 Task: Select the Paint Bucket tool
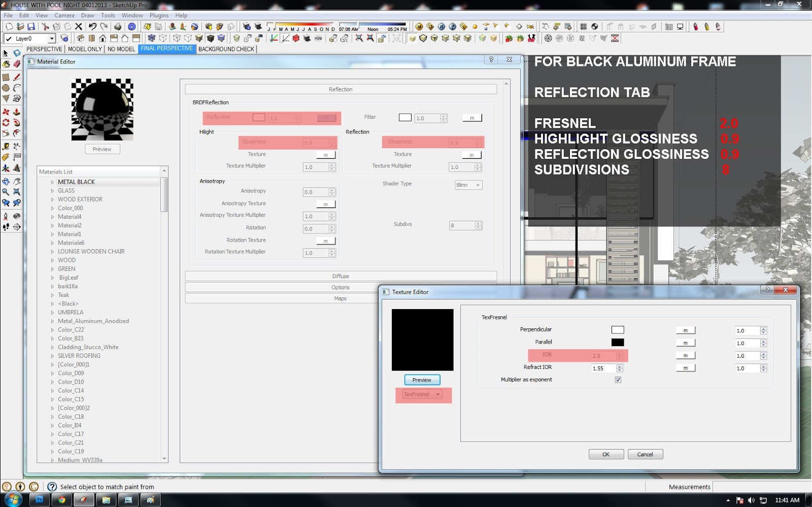(6, 64)
